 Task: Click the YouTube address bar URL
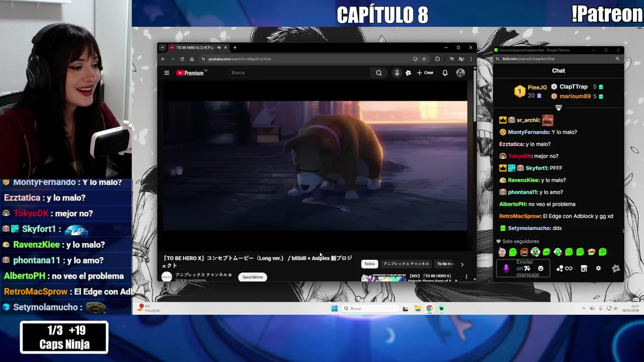click(239, 59)
